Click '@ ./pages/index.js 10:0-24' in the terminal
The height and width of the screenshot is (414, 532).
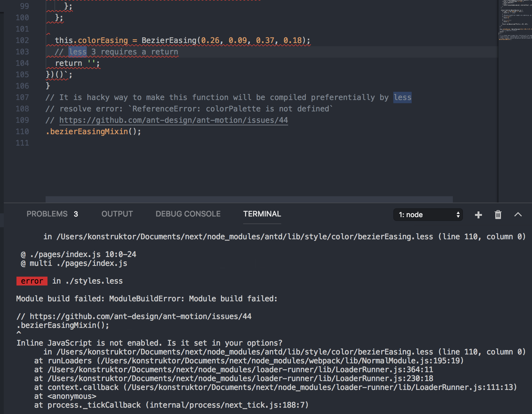79,254
